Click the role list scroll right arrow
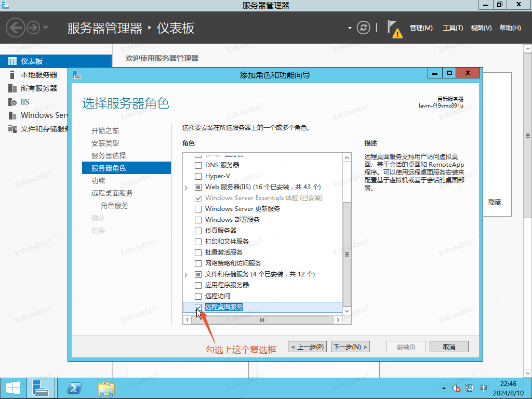 click(x=338, y=320)
